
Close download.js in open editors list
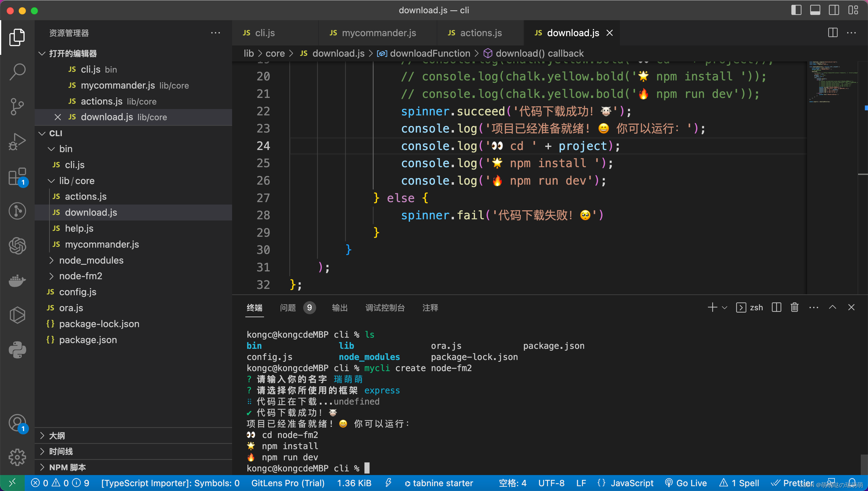[x=58, y=117]
